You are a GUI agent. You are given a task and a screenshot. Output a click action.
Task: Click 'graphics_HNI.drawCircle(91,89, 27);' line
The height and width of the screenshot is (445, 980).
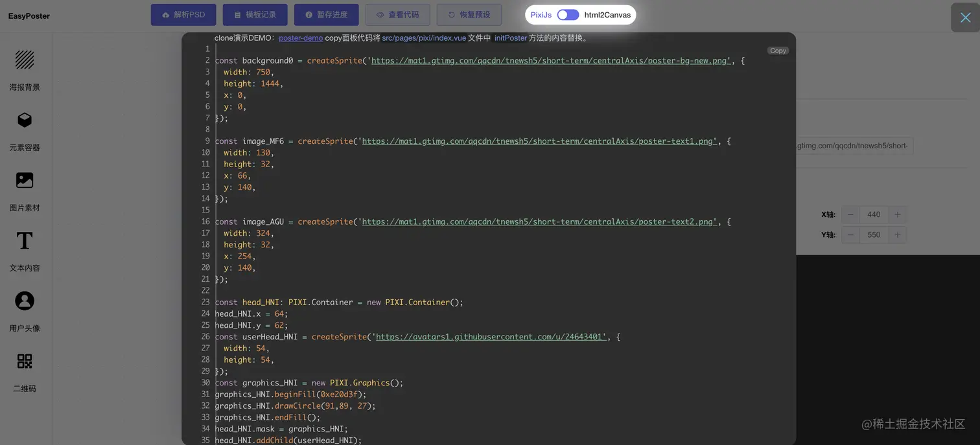point(296,405)
